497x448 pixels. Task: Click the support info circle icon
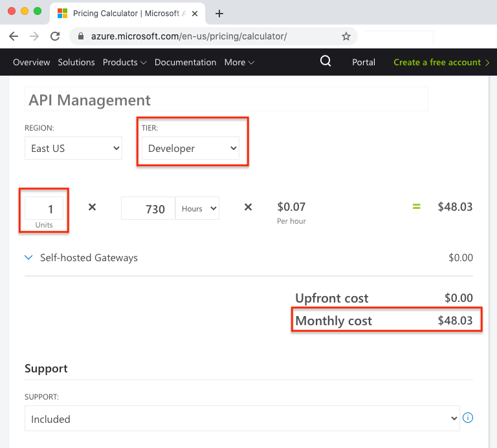468,418
